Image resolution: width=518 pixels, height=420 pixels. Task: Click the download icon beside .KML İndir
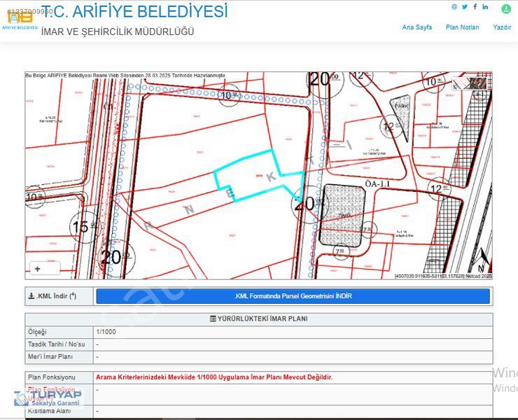click(31, 296)
